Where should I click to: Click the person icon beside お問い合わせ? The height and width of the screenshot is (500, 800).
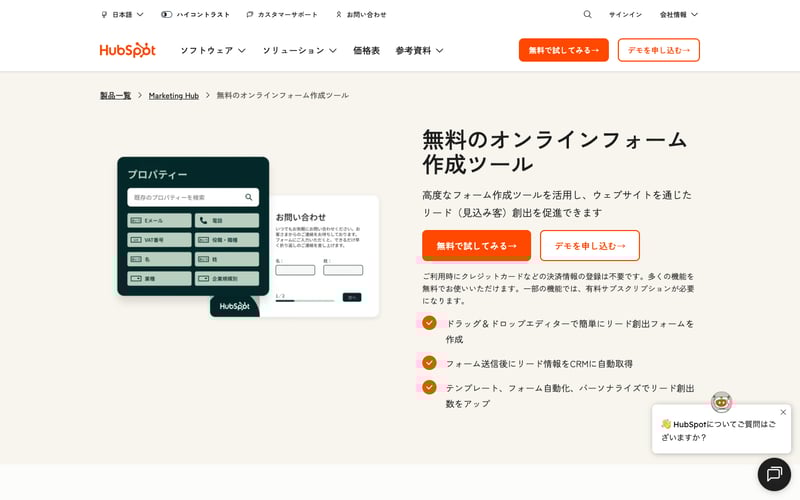tap(338, 15)
